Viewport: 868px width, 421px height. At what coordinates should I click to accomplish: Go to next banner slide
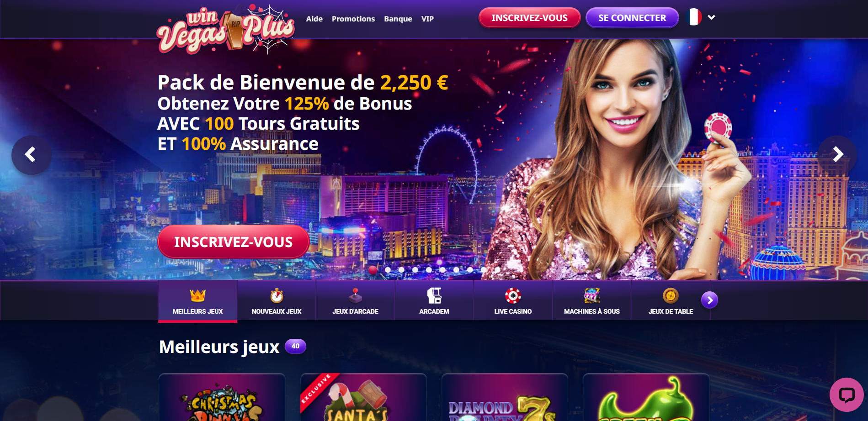coord(837,155)
